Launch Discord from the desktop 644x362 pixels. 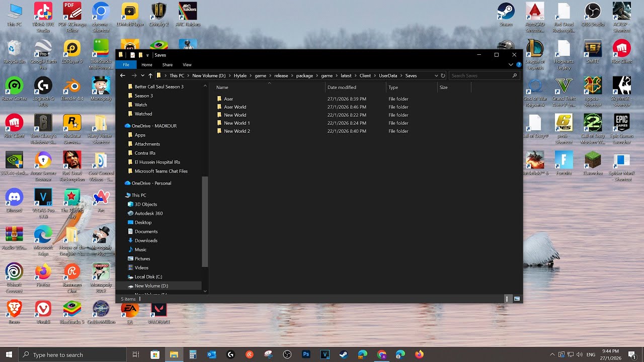(14, 200)
